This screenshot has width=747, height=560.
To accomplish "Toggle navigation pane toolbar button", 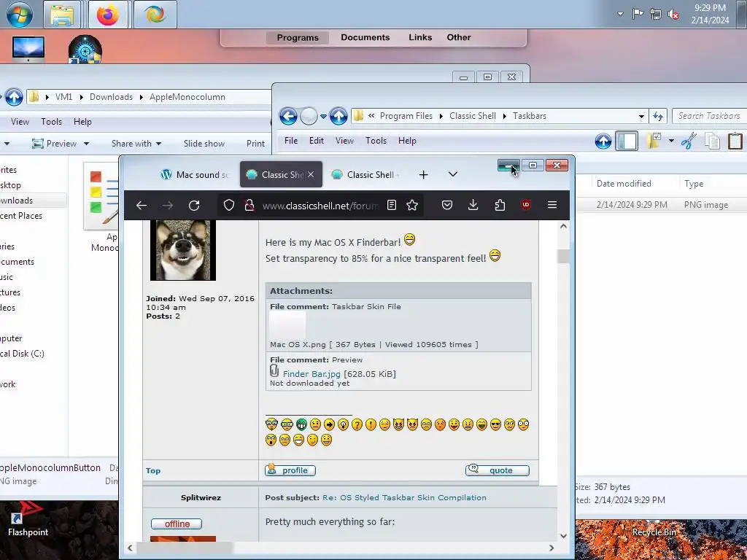I will point(627,141).
